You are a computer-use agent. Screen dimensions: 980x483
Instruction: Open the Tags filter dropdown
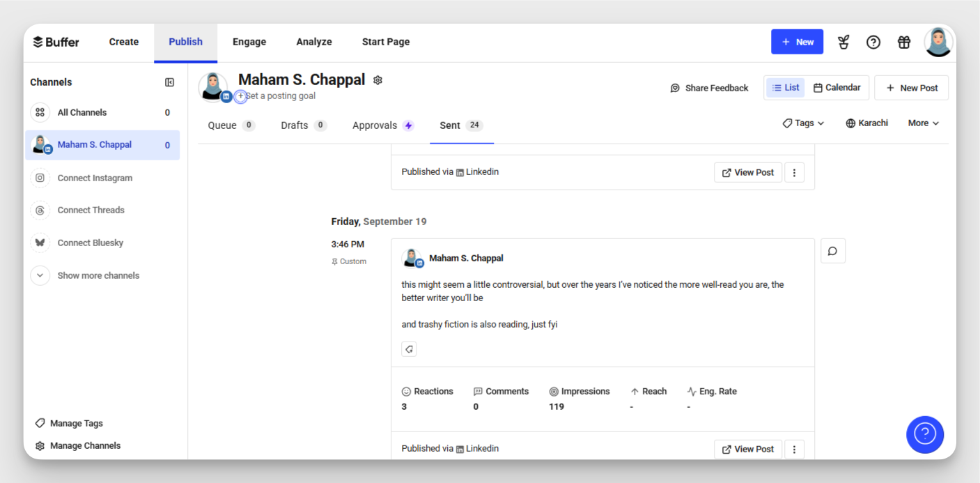[802, 123]
